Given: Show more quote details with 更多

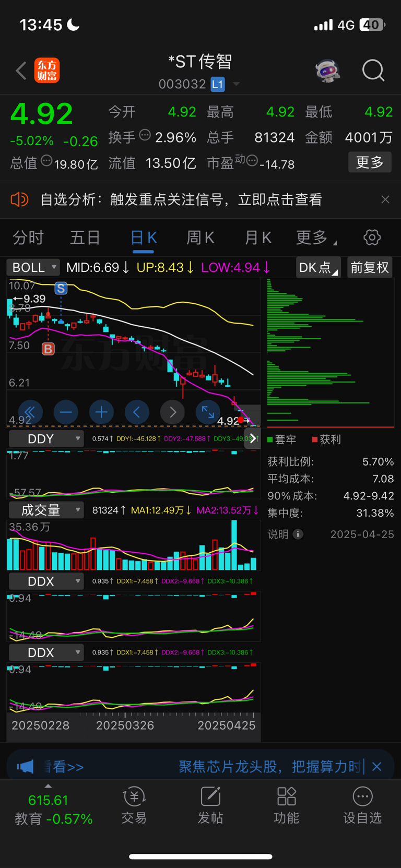Looking at the screenshot, I should [370, 162].
